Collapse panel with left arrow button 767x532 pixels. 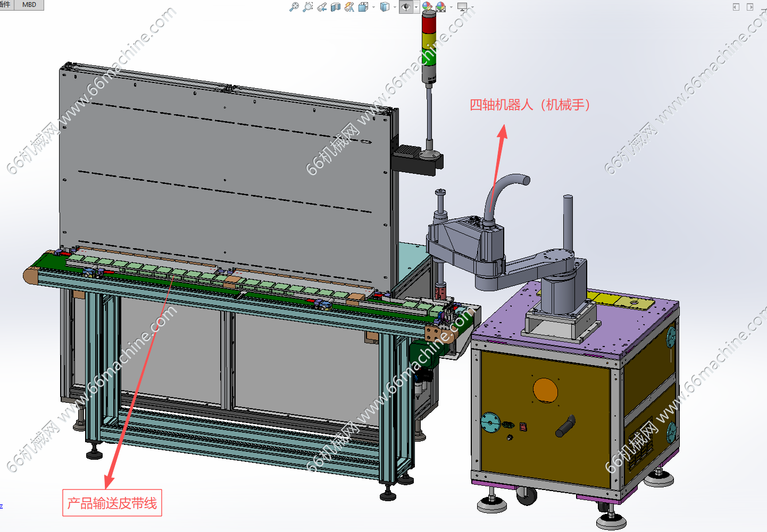[736, 7]
